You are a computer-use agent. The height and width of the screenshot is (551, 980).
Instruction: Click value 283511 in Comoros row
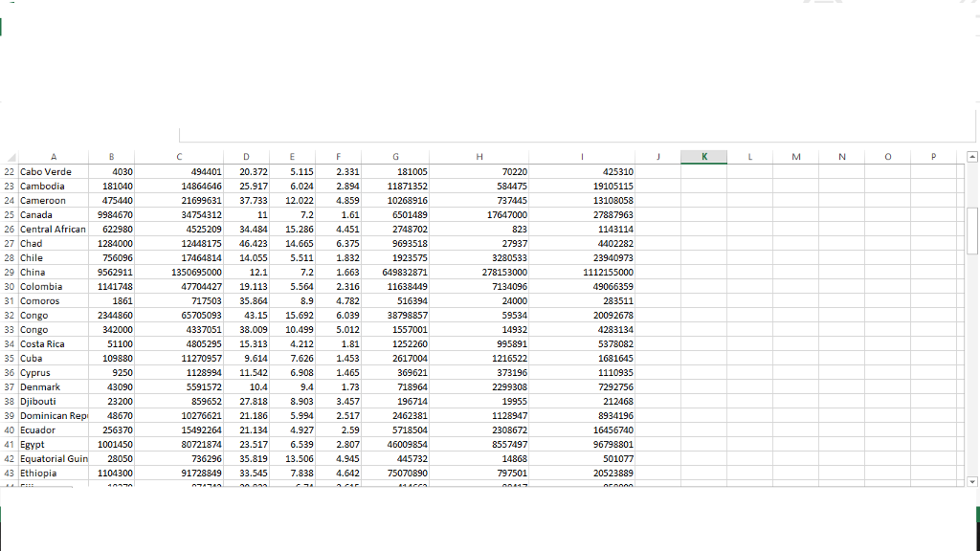[582, 301]
